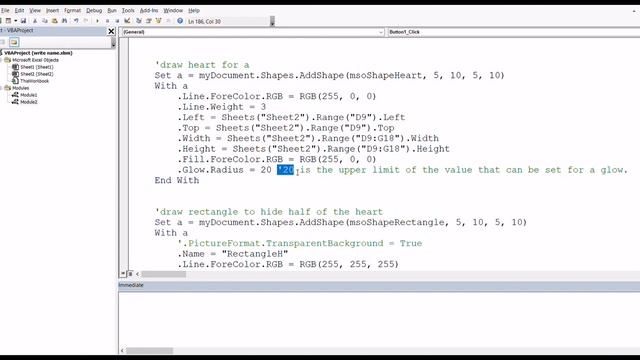Click the Redo arrow icon

tap(86, 21)
